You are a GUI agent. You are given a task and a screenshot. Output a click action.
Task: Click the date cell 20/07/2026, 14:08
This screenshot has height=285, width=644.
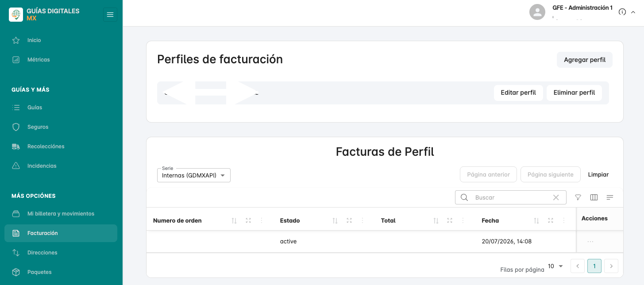(506, 242)
